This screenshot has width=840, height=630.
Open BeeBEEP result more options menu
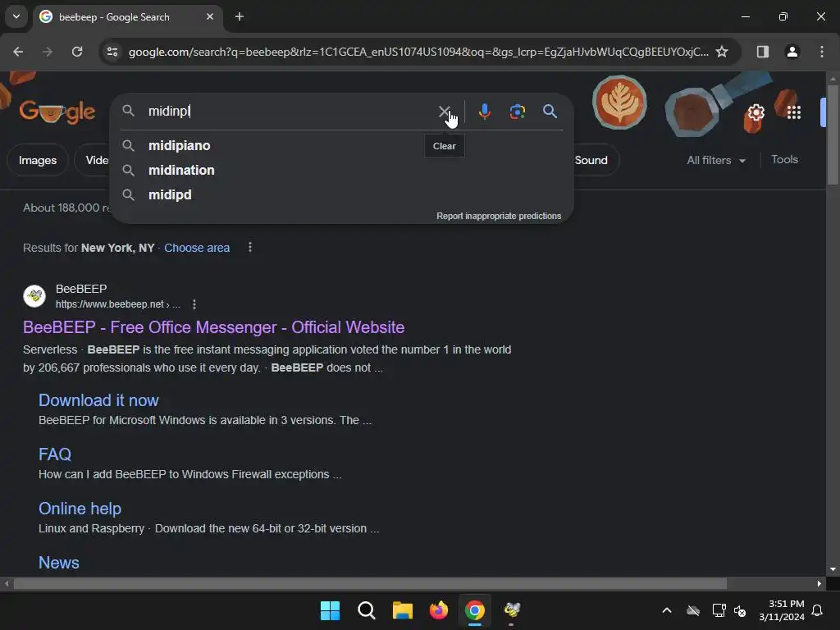[194, 304]
